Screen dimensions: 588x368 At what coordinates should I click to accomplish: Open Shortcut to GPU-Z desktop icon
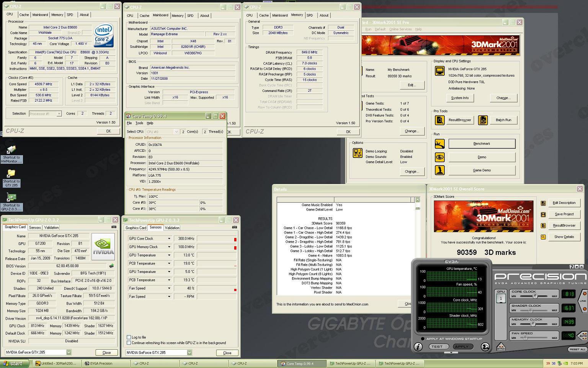click(11, 202)
